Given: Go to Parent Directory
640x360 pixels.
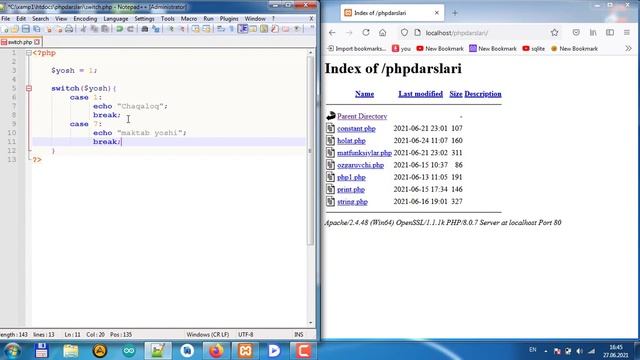Looking at the screenshot, I should point(362,116).
